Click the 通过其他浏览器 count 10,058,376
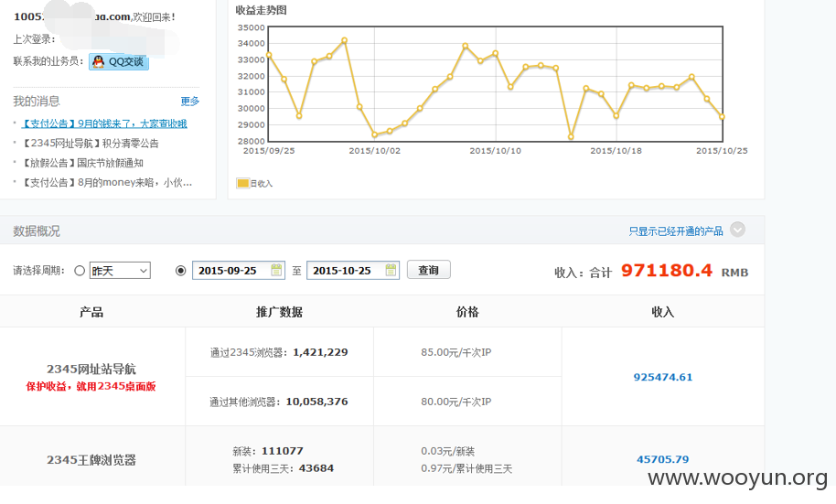The width and height of the screenshot is (836, 504). pyautogui.click(x=316, y=401)
